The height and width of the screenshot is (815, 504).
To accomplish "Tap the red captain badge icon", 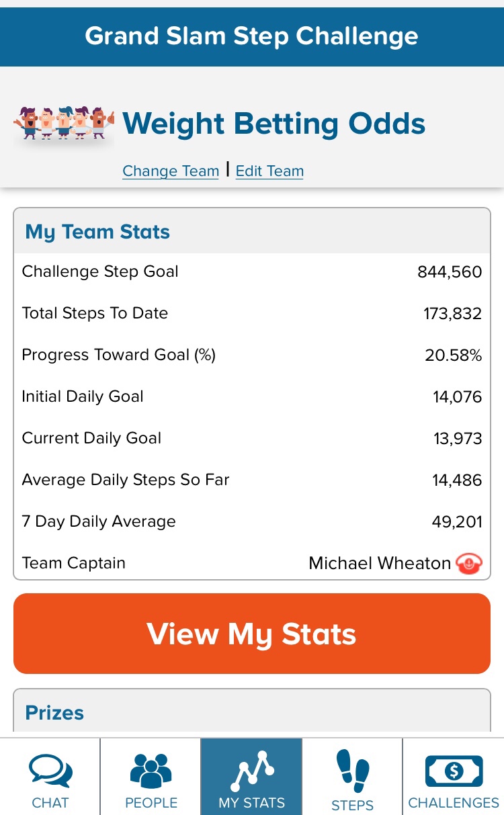I will click(x=469, y=564).
